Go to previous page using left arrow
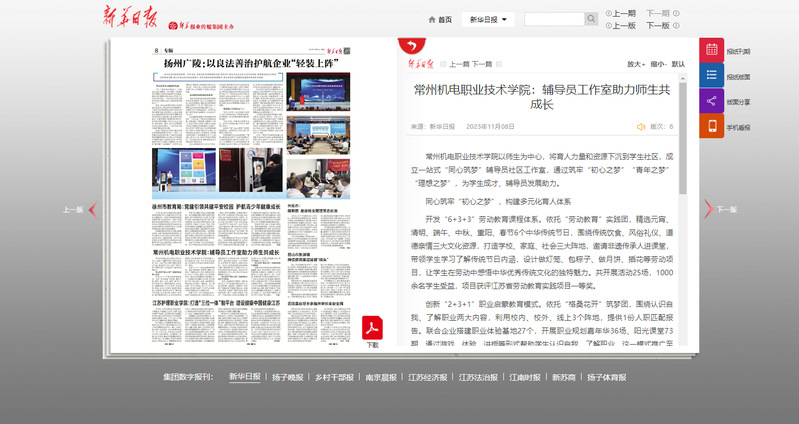Image resolution: width=799 pixels, height=424 pixels. [x=91, y=210]
